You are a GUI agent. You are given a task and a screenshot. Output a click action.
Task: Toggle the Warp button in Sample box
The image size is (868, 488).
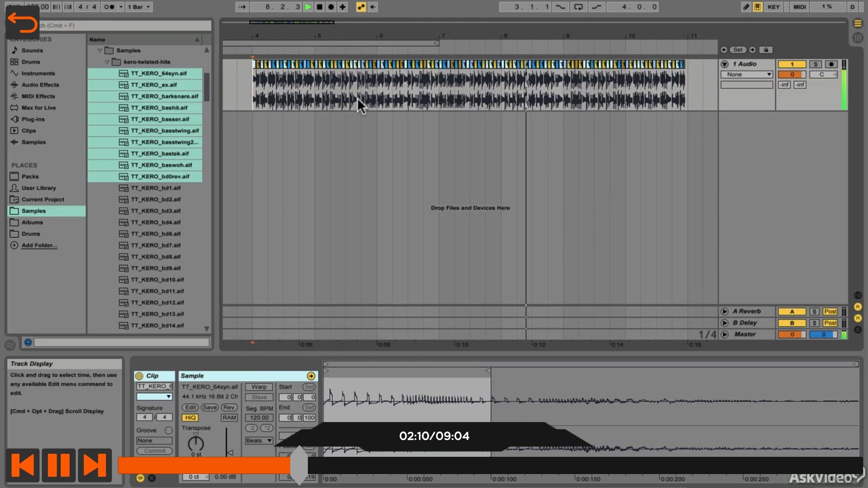pyautogui.click(x=259, y=387)
